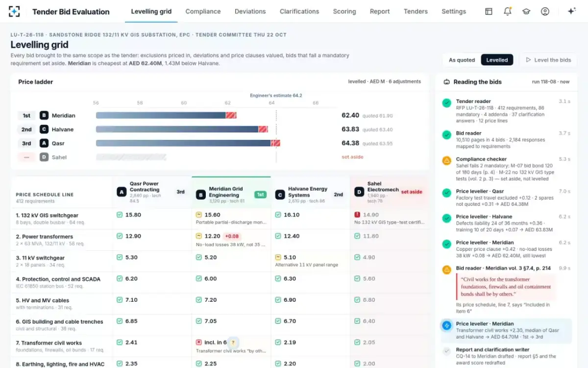The image size is (588, 368).
Task: Click the Level the bids button
Action: [x=548, y=60]
